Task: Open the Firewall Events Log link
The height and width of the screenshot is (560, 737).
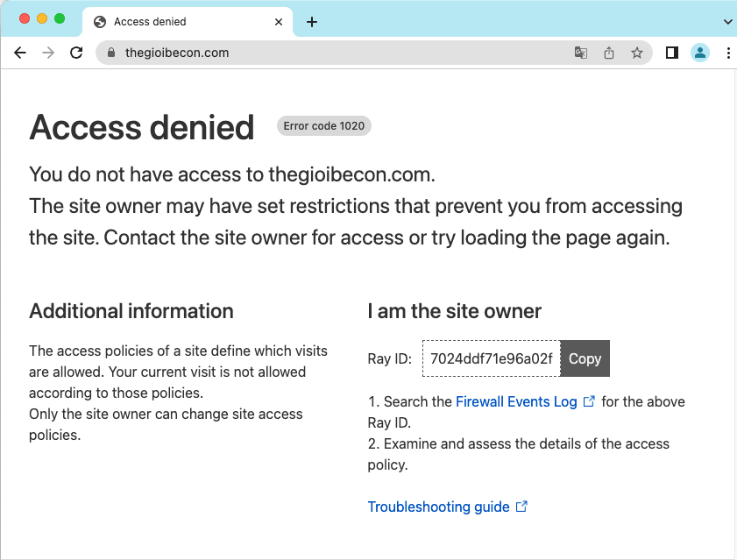Action: pos(517,401)
